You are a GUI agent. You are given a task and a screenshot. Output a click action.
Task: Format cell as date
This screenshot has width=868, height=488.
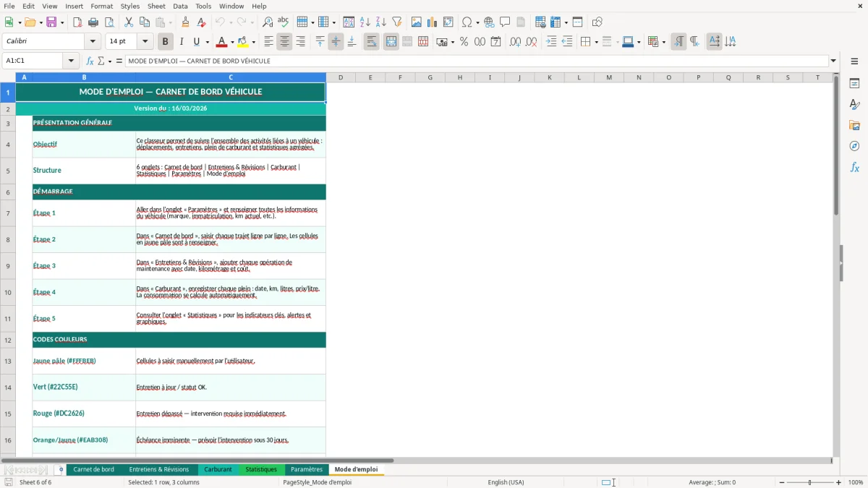(495, 42)
